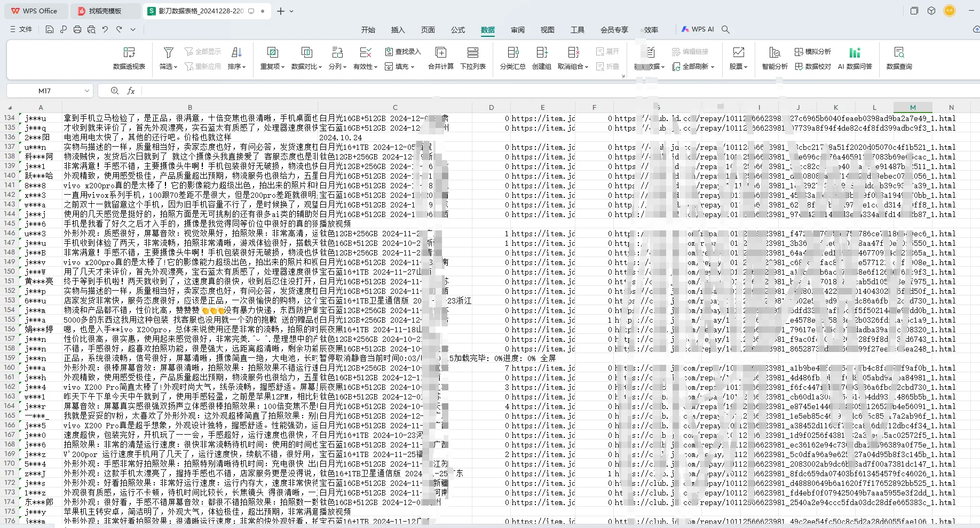Click the review starting with 5000多的东西
The image size is (980, 528).
pos(190,320)
